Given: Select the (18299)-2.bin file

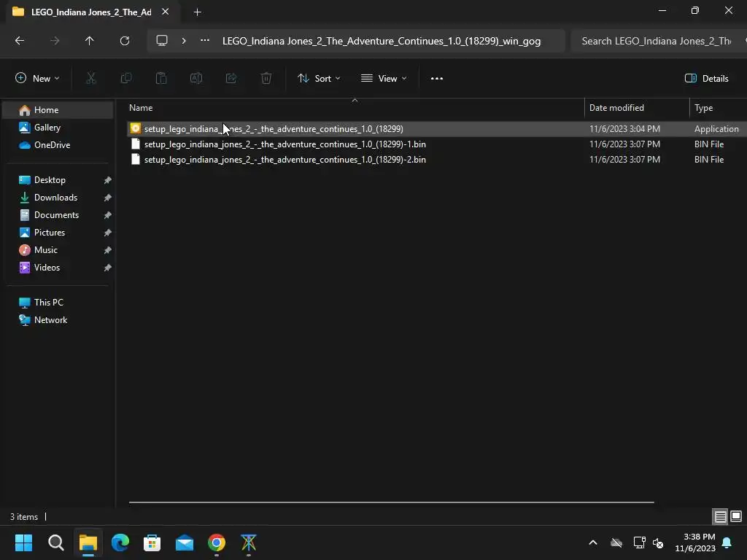Looking at the screenshot, I should 437,160.
